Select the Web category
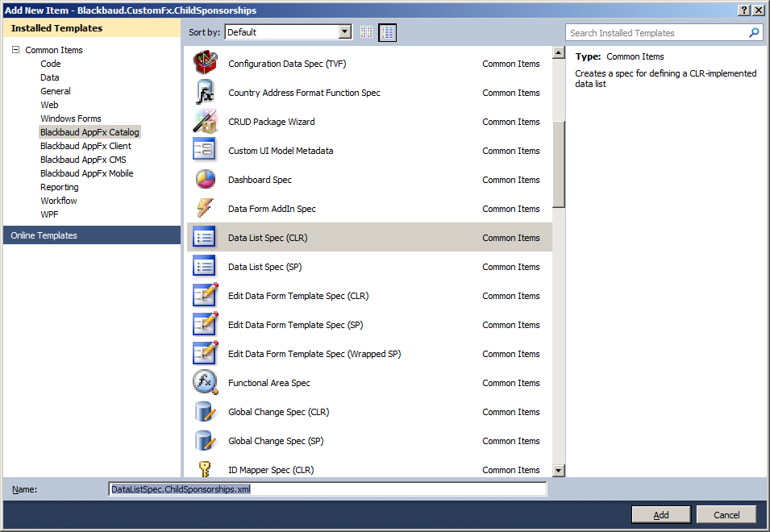Screen dimensions: 770x532 [x=49, y=105]
